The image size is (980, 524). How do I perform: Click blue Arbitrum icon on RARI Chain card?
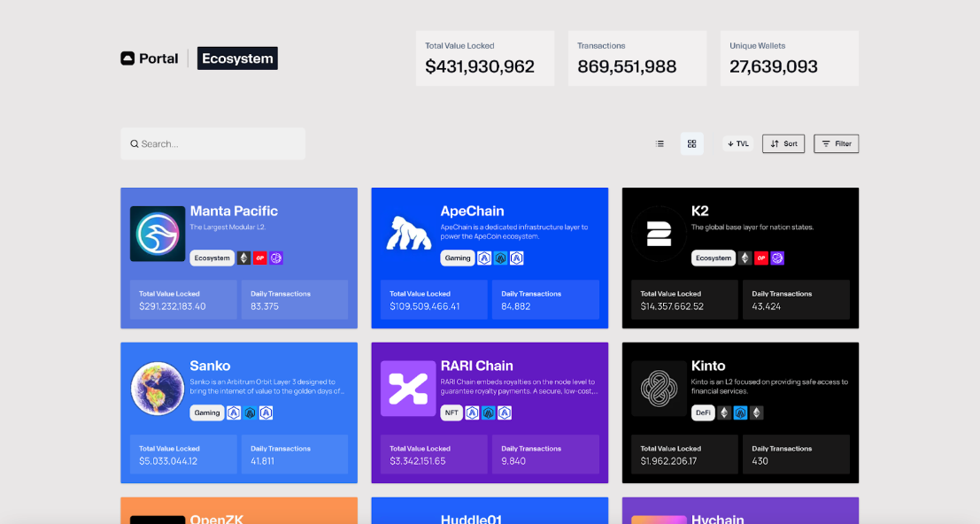(489, 412)
